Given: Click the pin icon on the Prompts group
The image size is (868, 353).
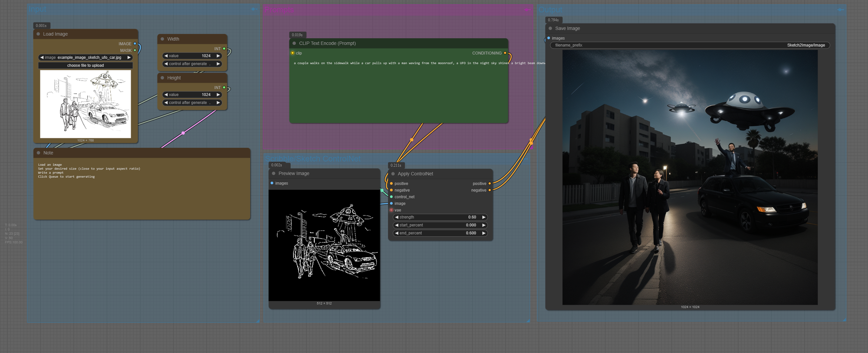Looking at the screenshot, I should (527, 10).
